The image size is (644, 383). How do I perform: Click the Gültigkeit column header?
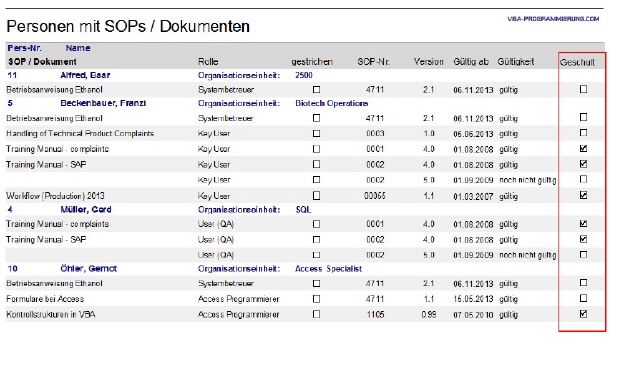click(x=515, y=62)
